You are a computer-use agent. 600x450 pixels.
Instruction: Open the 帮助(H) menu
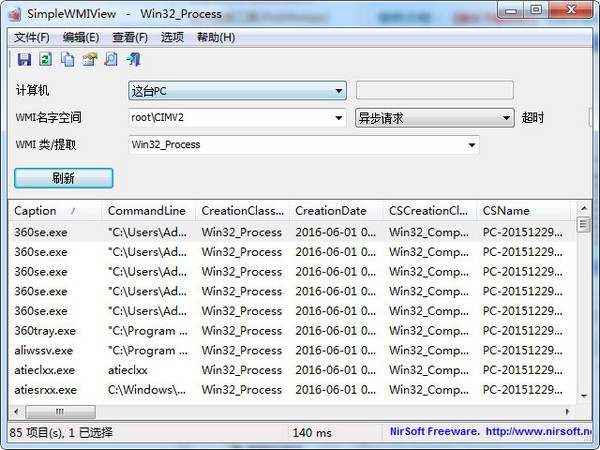pos(216,37)
